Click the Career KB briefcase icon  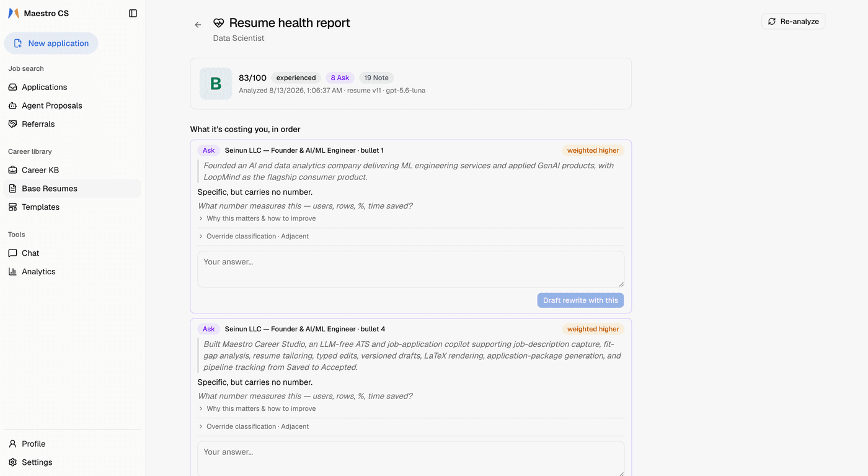(12, 170)
